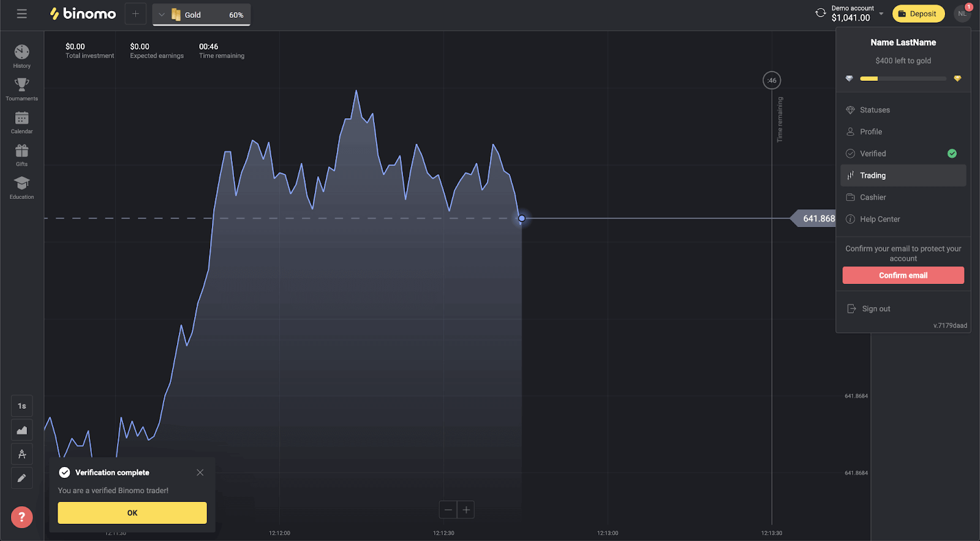Viewport: 980px width, 541px height.
Task: Click the status progress bar to gold
Action: pyautogui.click(x=903, y=78)
